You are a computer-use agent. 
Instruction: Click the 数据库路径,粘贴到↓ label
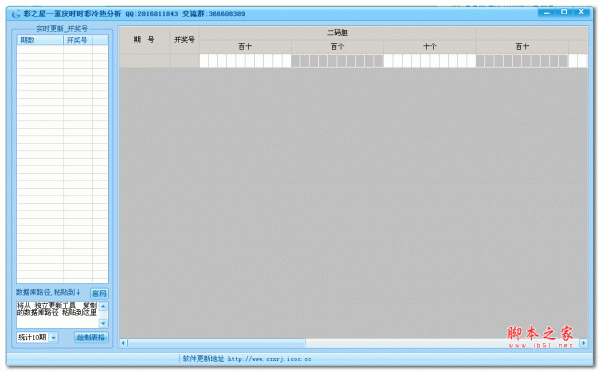(x=48, y=293)
